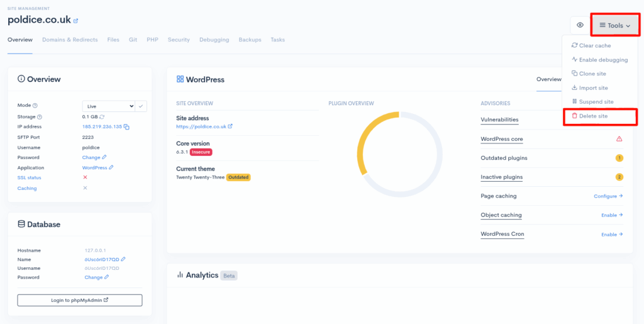Screen dimensions: 644x324
Task: Select Clear cache from Tools menu
Action: [594, 46]
